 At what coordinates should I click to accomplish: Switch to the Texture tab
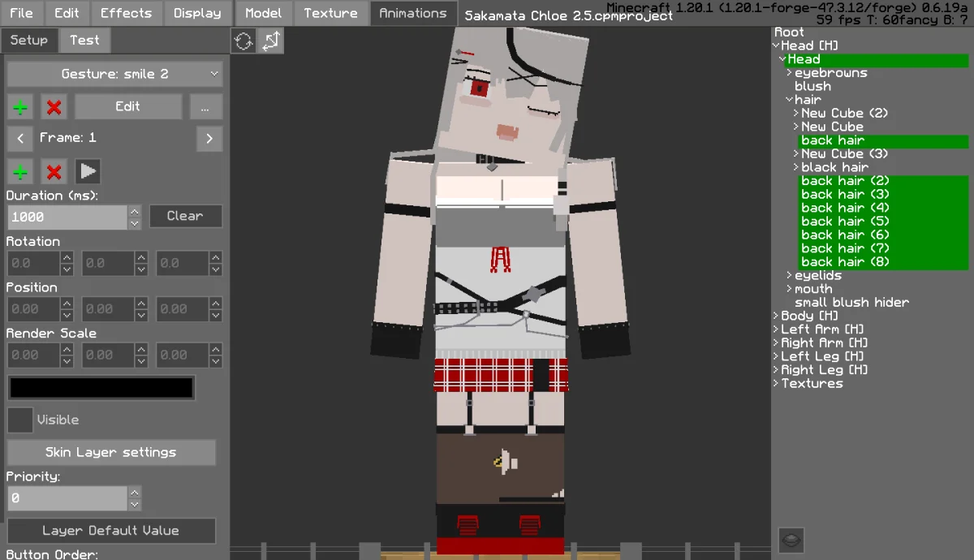tap(330, 13)
